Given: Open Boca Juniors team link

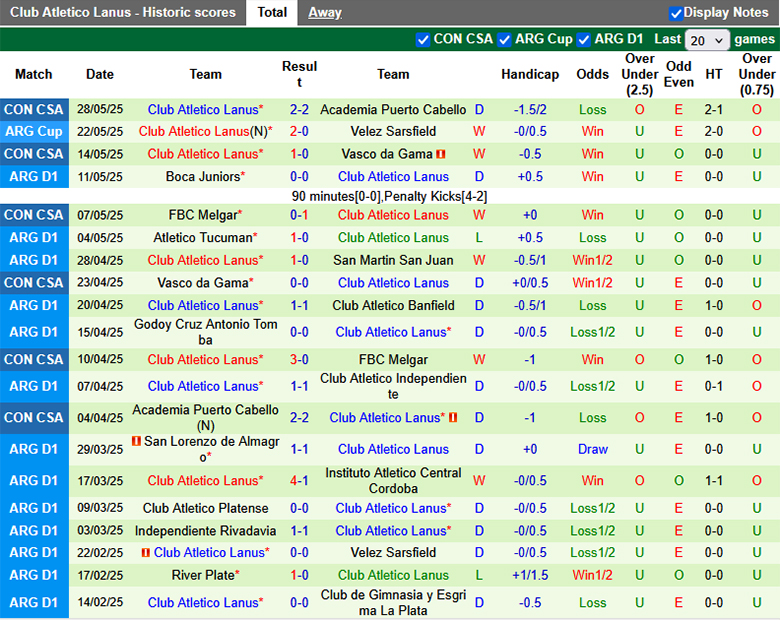Looking at the screenshot, I should coord(203,177).
